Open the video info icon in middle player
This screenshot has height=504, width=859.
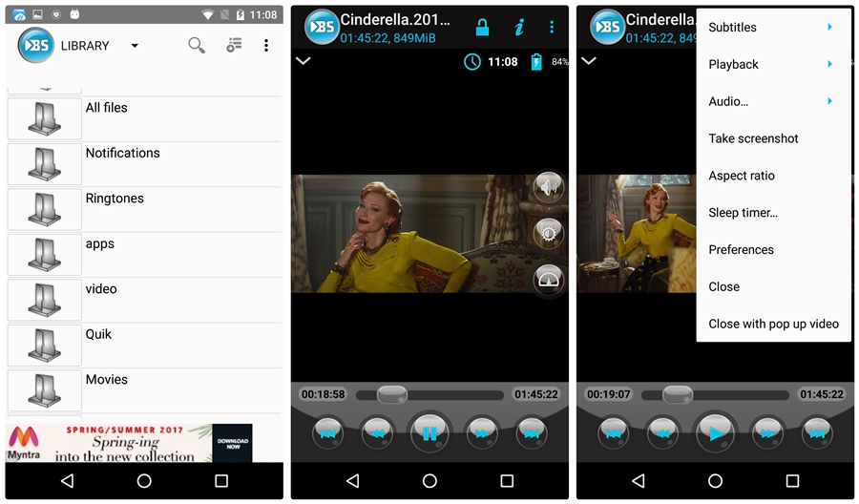(x=519, y=27)
